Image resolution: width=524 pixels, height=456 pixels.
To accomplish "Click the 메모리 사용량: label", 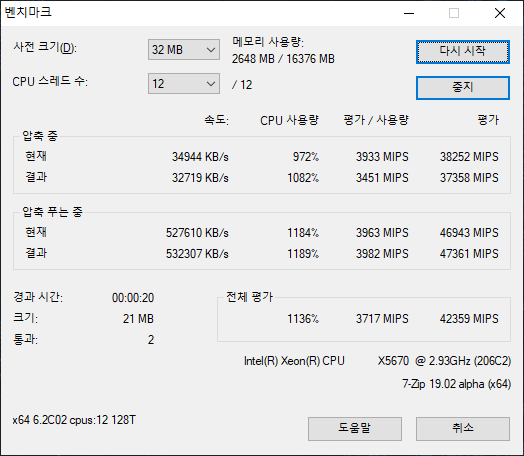I will (268, 42).
